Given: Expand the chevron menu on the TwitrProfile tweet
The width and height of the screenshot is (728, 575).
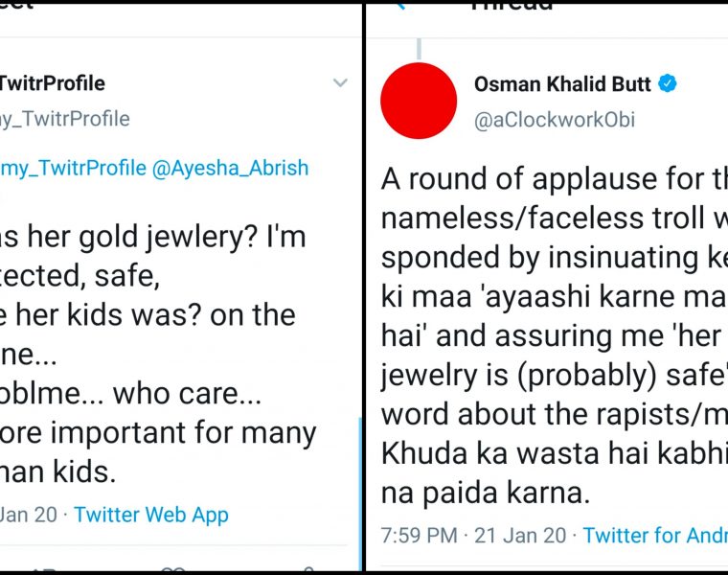Looking at the screenshot, I should (x=340, y=83).
